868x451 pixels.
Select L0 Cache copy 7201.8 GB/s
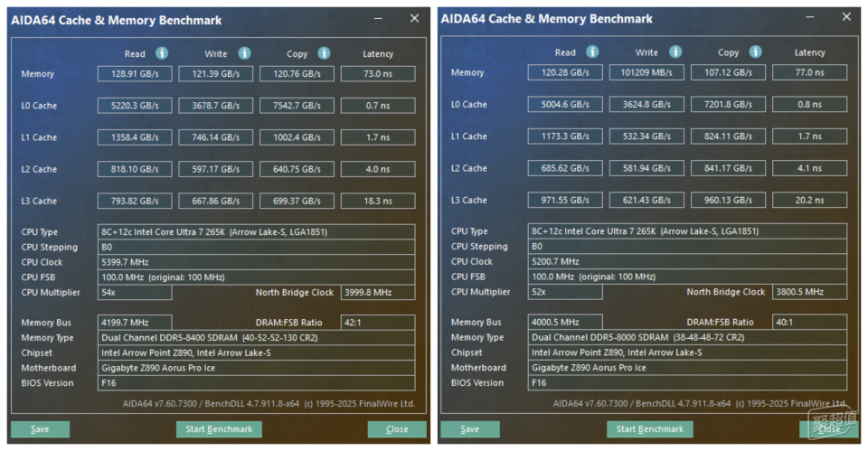(728, 105)
